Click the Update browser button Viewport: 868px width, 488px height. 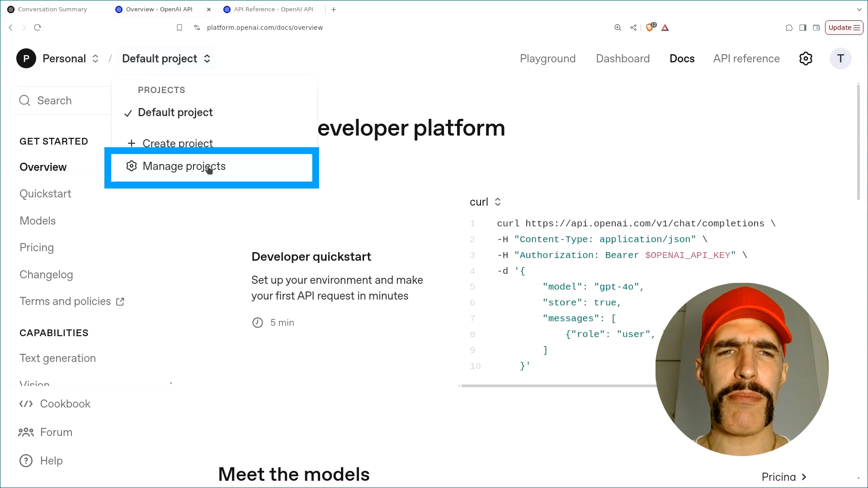844,28
